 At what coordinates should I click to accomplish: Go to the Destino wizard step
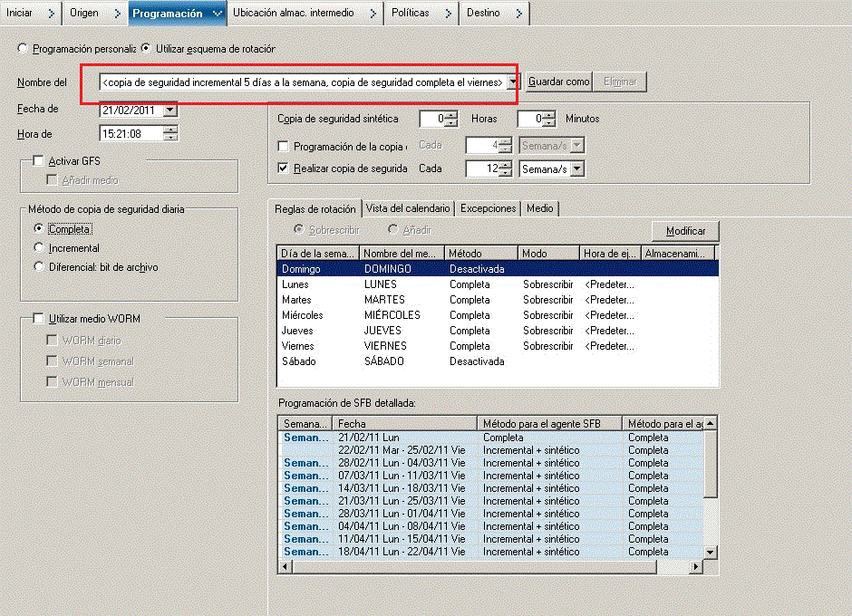[x=494, y=13]
